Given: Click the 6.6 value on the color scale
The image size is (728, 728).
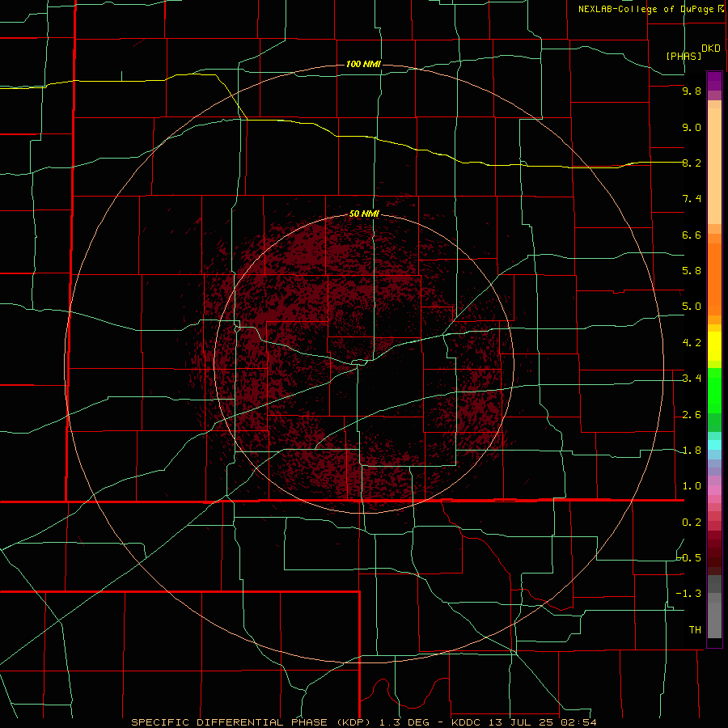Looking at the screenshot, I should (x=692, y=235).
